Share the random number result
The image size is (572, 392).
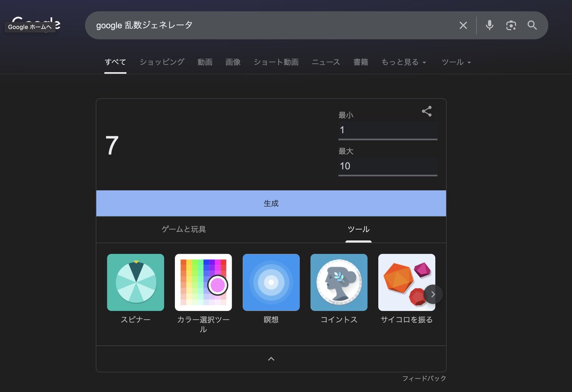(427, 111)
